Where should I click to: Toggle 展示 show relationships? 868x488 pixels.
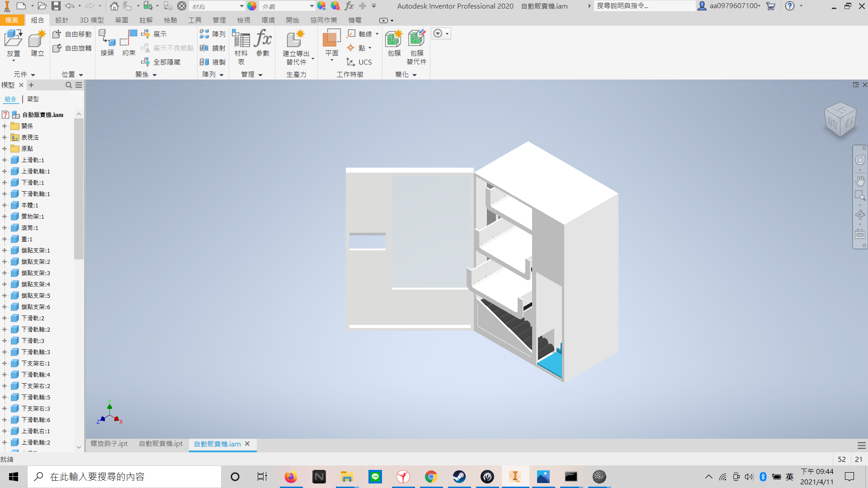click(x=154, y=34)
